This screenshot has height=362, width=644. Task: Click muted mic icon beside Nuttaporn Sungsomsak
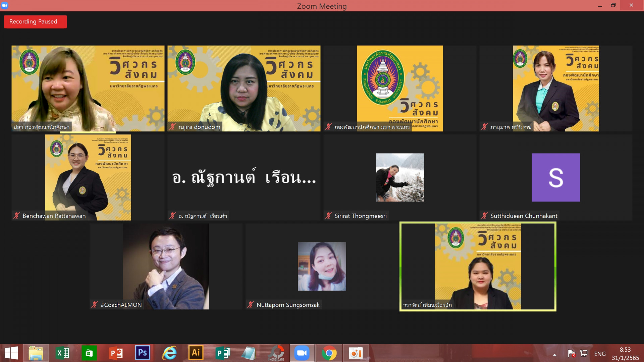coord(251,305)
